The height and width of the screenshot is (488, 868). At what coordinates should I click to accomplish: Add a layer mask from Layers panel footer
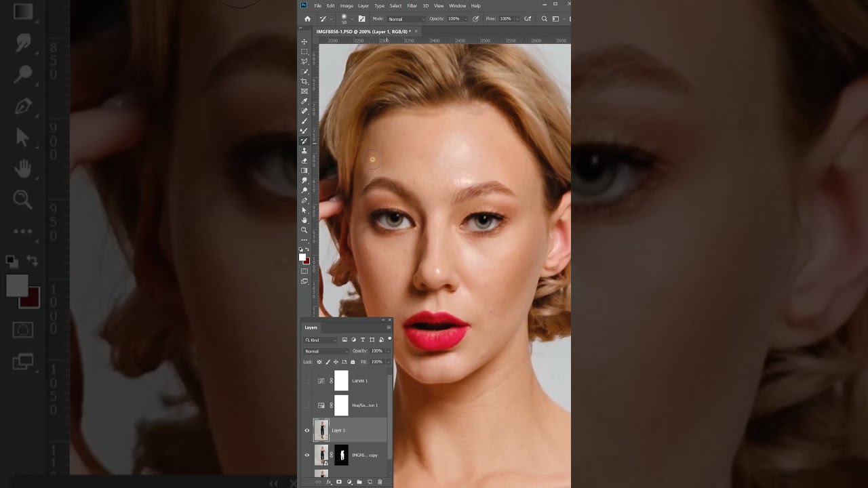point(339,482)
